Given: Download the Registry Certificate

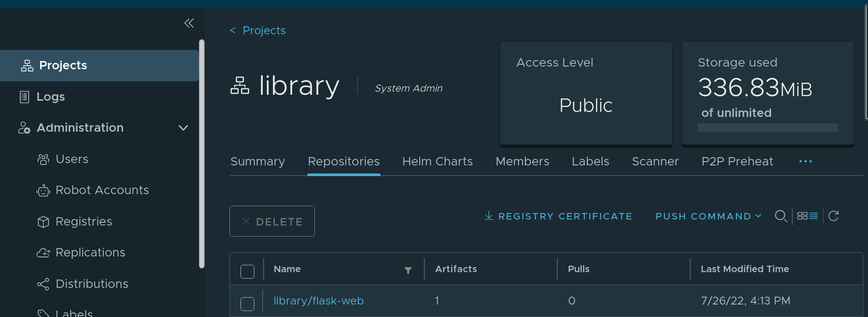Looking at the screenshot, I should pyautogui.click(x=558, y=216).
